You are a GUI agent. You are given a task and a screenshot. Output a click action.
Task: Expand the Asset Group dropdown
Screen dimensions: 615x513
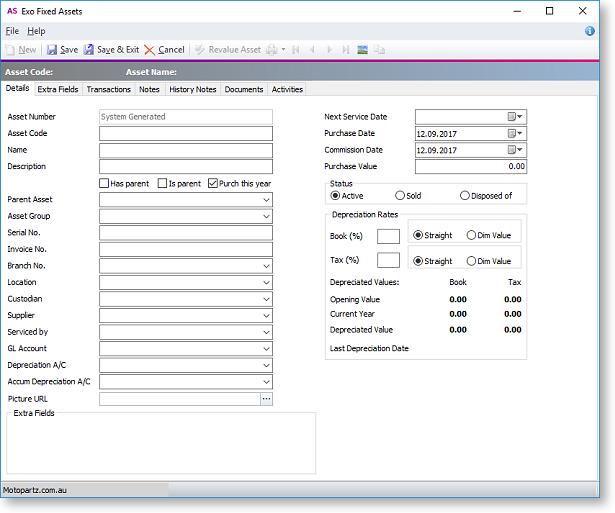click(x=266, y=216)
